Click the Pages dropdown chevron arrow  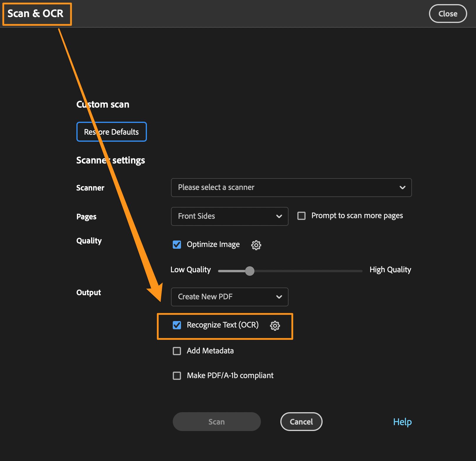pos(279,216)
